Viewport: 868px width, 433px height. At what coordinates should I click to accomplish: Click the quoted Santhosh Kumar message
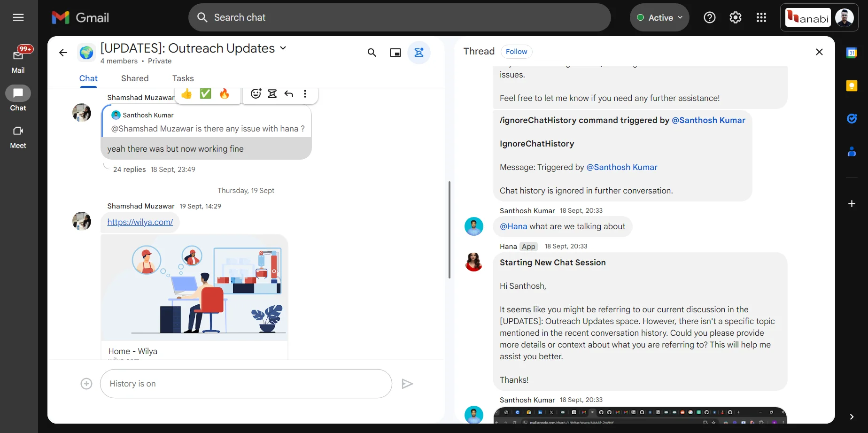coord(207,122)
